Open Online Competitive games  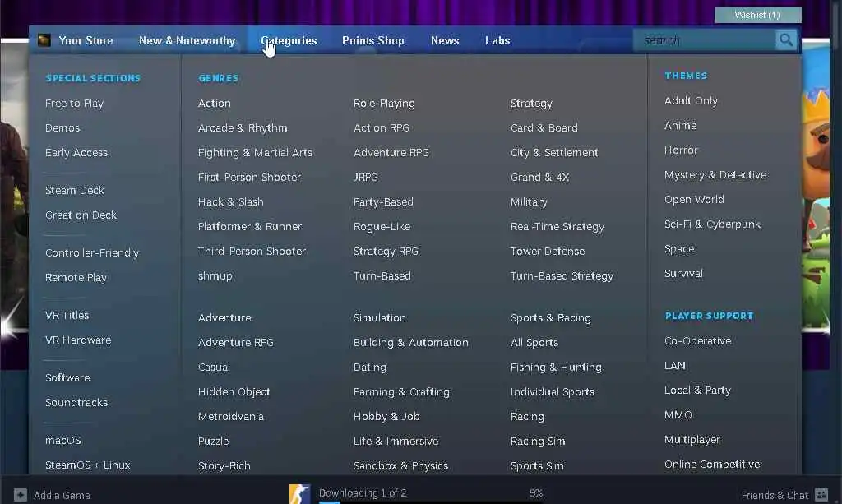[712, 465]
